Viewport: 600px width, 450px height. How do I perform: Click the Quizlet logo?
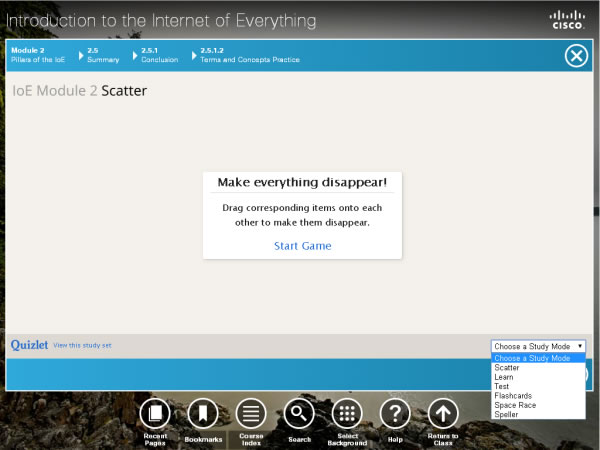30,345
